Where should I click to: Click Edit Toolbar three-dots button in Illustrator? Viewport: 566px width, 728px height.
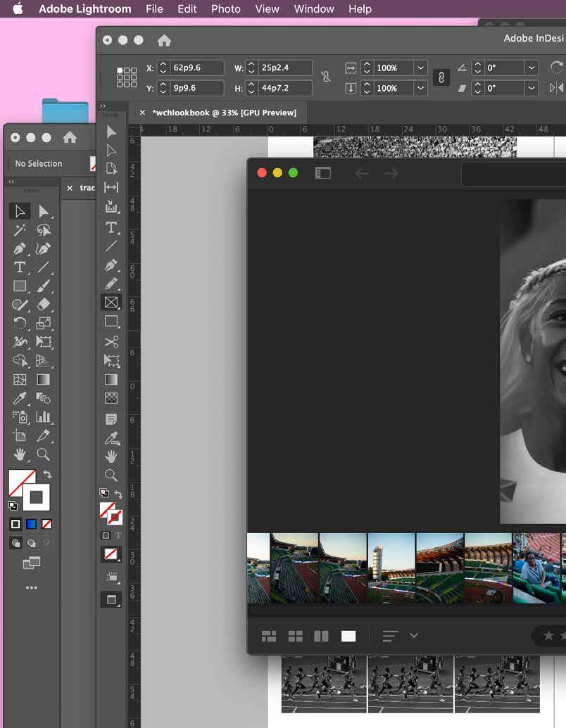pyautogui.click(x=32, y=587)
